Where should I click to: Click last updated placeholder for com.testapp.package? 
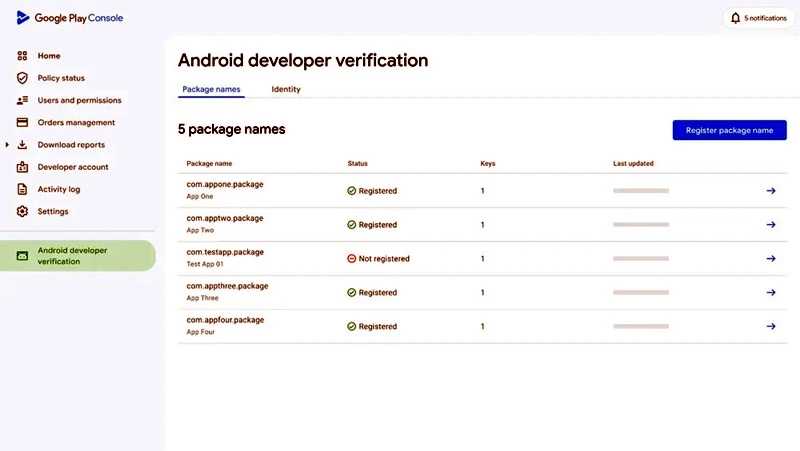pyautogui.click(x=641, y=259)
